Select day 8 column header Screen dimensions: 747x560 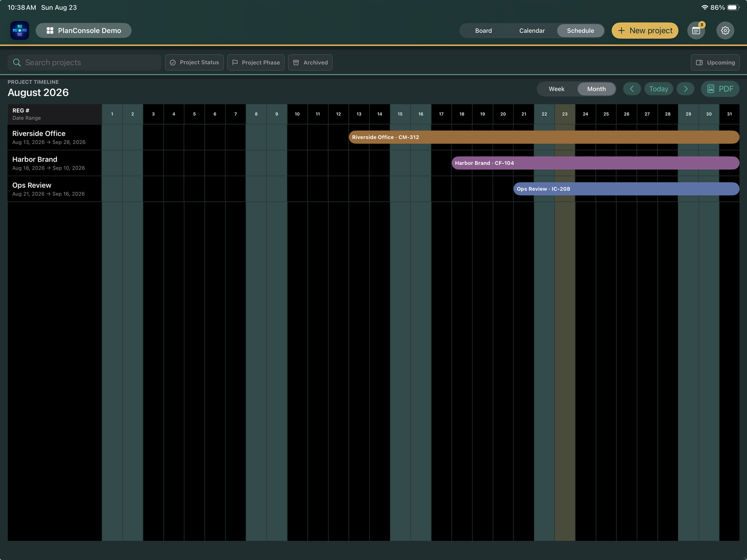point(256,114)
